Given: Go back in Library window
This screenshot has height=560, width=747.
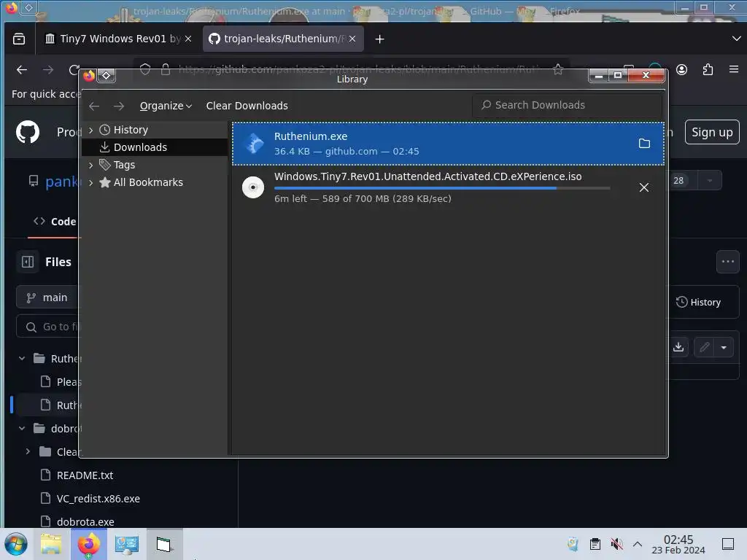Looking at the screenshot, I should 94,106.
